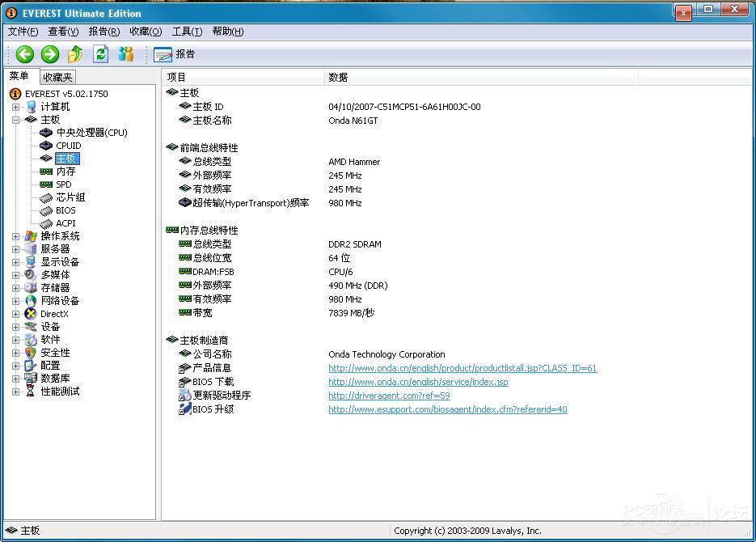The width and height of the screenshot is (756, 542).
Task: Select the DRAM:FSB row label
Action: point(213,272)
